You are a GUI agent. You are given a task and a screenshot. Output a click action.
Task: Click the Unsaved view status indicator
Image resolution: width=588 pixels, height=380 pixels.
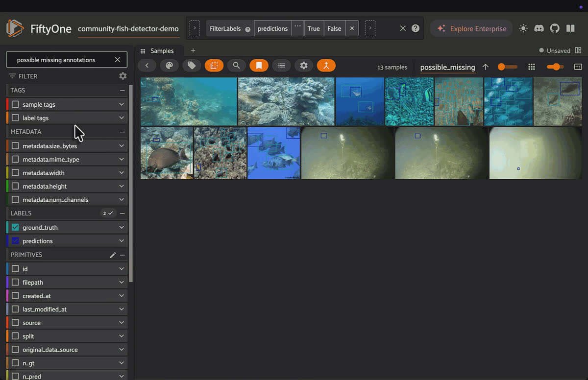coord(555,50)
